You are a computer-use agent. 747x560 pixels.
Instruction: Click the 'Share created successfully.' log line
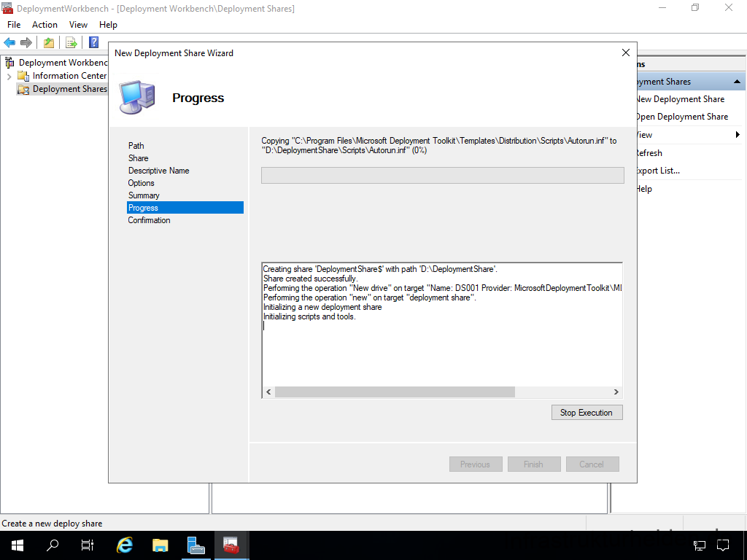coord(310,279)
